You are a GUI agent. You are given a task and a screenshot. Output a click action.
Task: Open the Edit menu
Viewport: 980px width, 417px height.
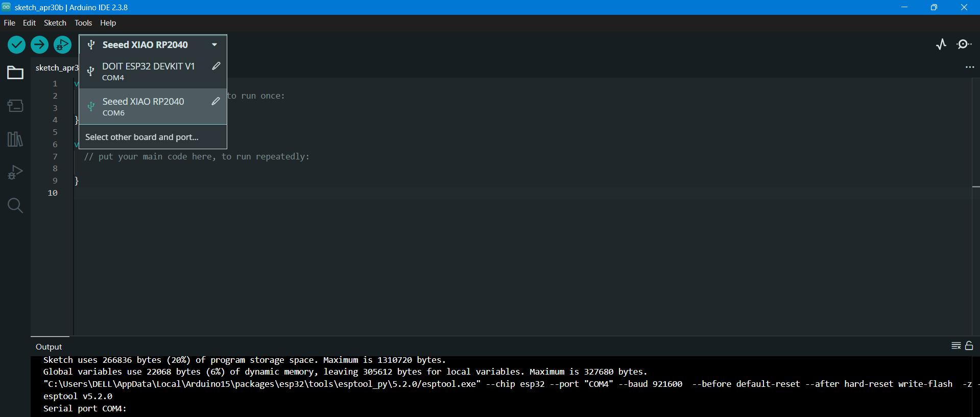tap(29, 23)
